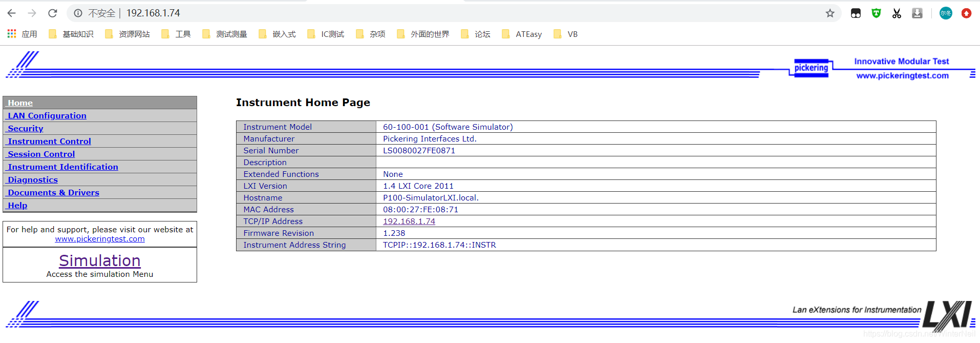Click the scissors extension icon
980x343 pixels.
[897, 13]
